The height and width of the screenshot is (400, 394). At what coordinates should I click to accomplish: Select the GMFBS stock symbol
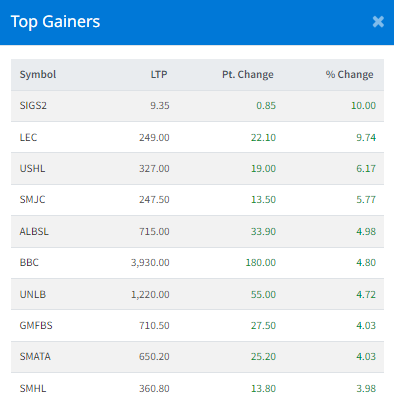[36, 325]
